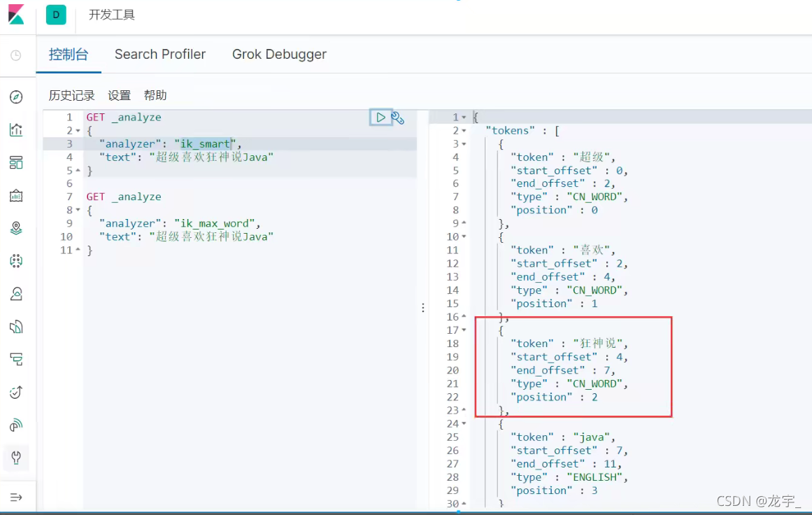The width and height of the screenshot is (812, 515).
Task: Click the Kibana logo
Action: [x=16, y=15]
